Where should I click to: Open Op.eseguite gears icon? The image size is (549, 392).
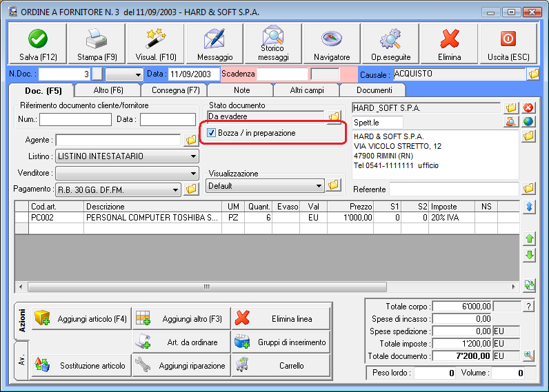(x=390, y=39)
